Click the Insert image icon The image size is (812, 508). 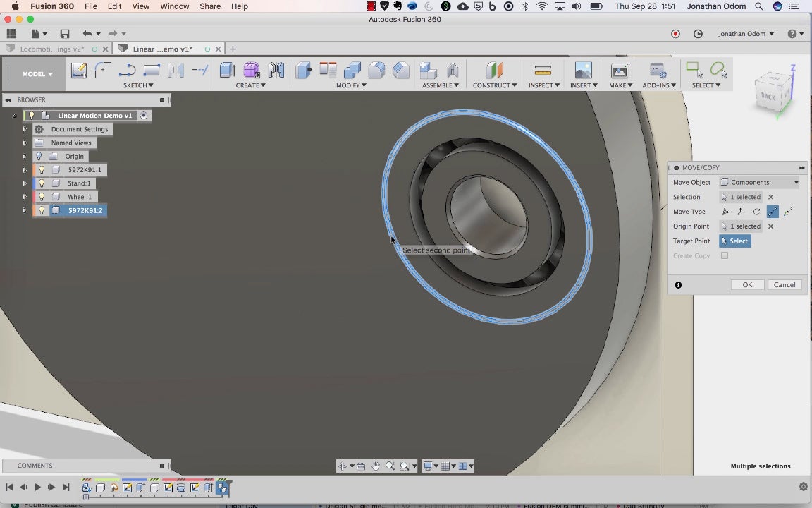[583, 70]
